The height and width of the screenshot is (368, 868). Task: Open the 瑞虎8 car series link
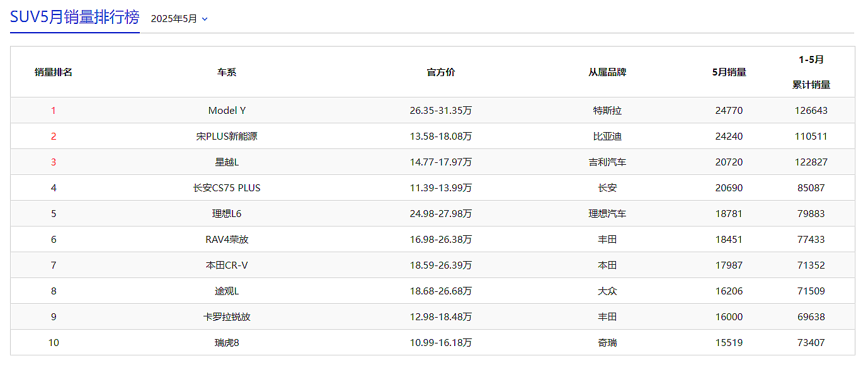(x=227, y=343)
